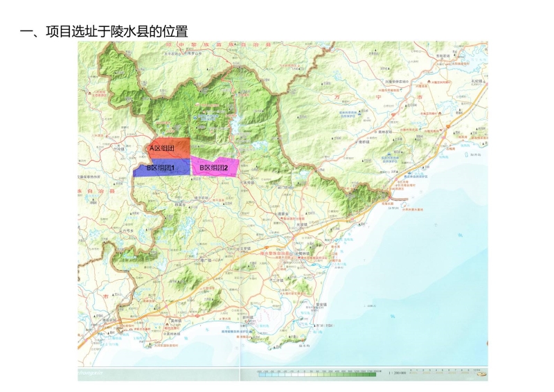Click the 什玲镇 town label on map
The height and width of the screenshot is (392, 554).
tap(118, 149)
